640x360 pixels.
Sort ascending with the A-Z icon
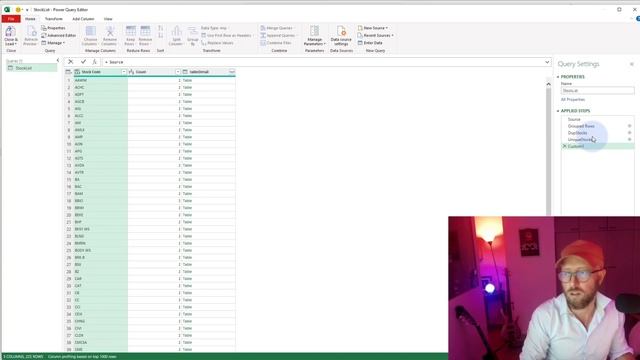pos(160,28)
